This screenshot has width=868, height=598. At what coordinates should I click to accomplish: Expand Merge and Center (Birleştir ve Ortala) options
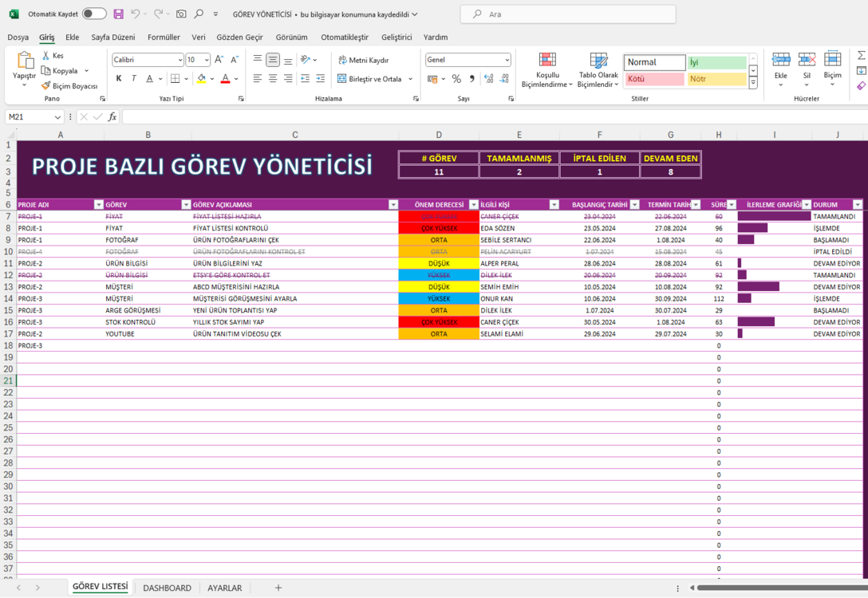tap(411, 79)
